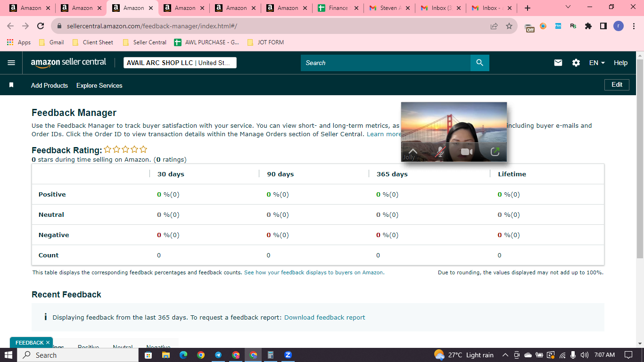Click the Windows taskbar Search box

(x=78, y=355)
